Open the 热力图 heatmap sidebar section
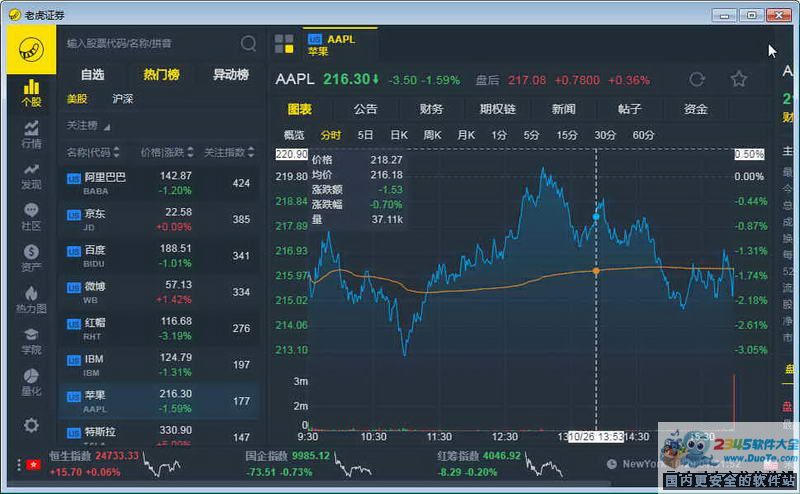 [x=31, y=300]
